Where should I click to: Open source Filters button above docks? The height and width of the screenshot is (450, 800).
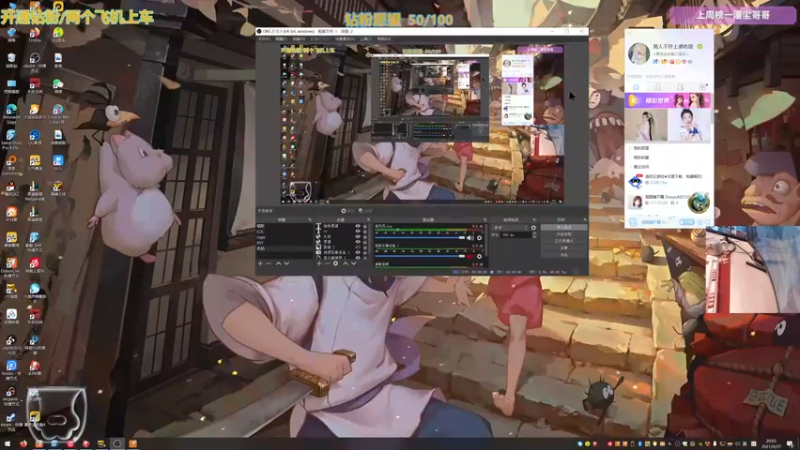click(365, 211)
